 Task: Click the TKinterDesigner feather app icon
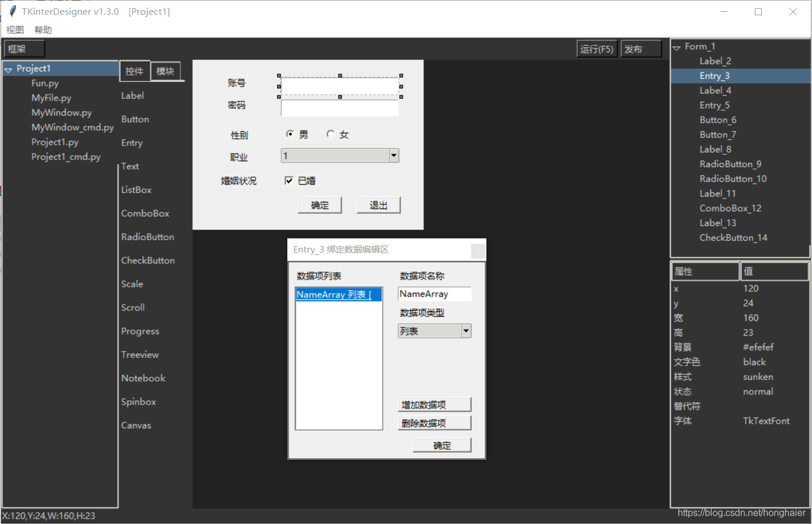[12, 11]
